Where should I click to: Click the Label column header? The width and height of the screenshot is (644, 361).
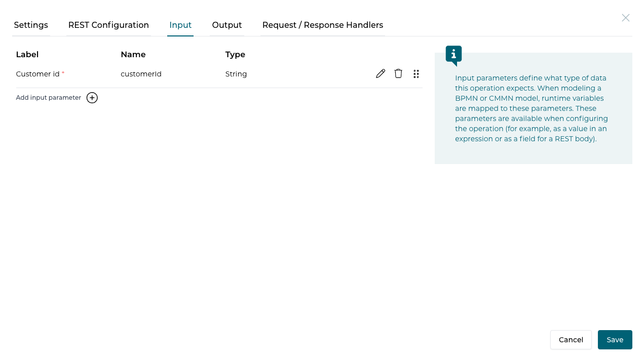pyautogui.click(x=27, y=54)
